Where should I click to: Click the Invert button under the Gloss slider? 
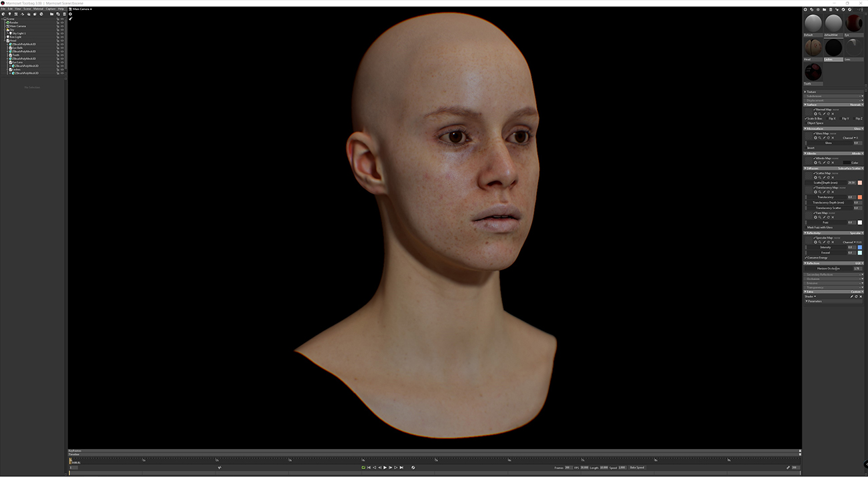click(x=807, y=147)
